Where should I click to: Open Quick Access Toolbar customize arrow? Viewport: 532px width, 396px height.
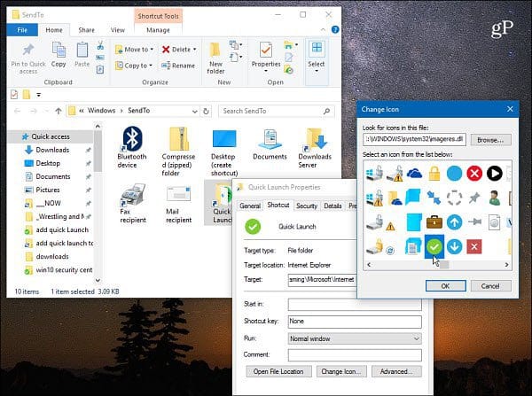39,95
